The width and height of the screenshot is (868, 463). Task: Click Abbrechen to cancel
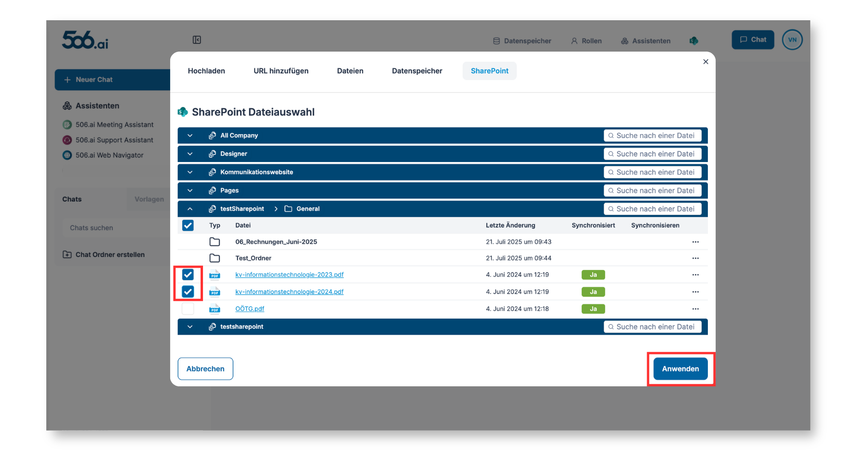pyautogui.click(x=205, y=368)
